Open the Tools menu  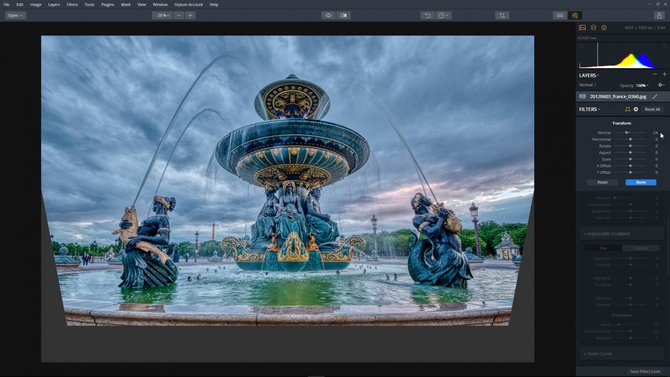click(89, 5)
